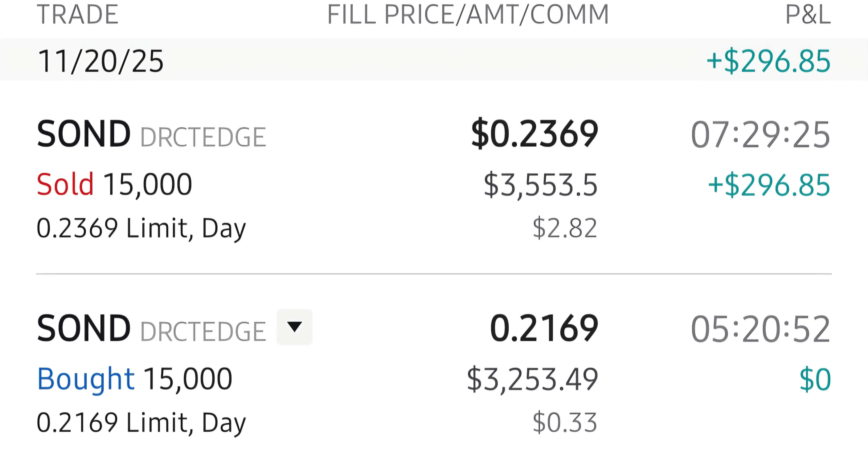The width and height of the screenshot is (868, 465).
Task: Click the FILL PRICE/AMT/COMM column header
Action: [x=468, y=15]
